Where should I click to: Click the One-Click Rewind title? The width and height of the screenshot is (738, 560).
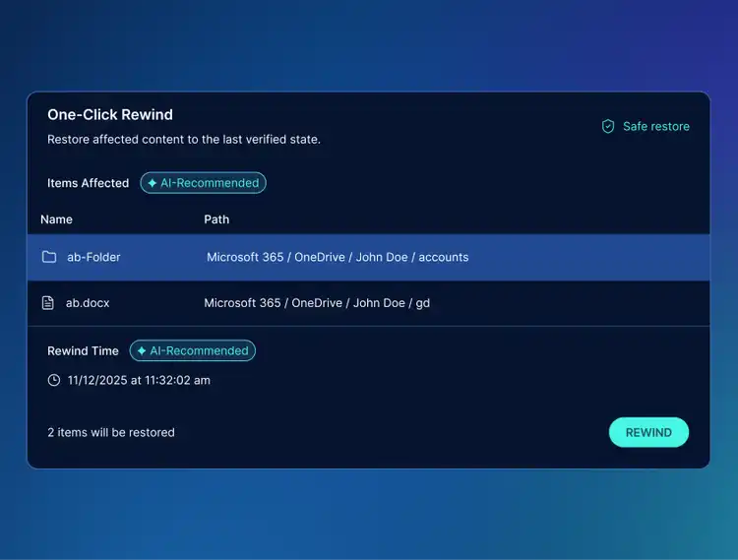point(110,115)
